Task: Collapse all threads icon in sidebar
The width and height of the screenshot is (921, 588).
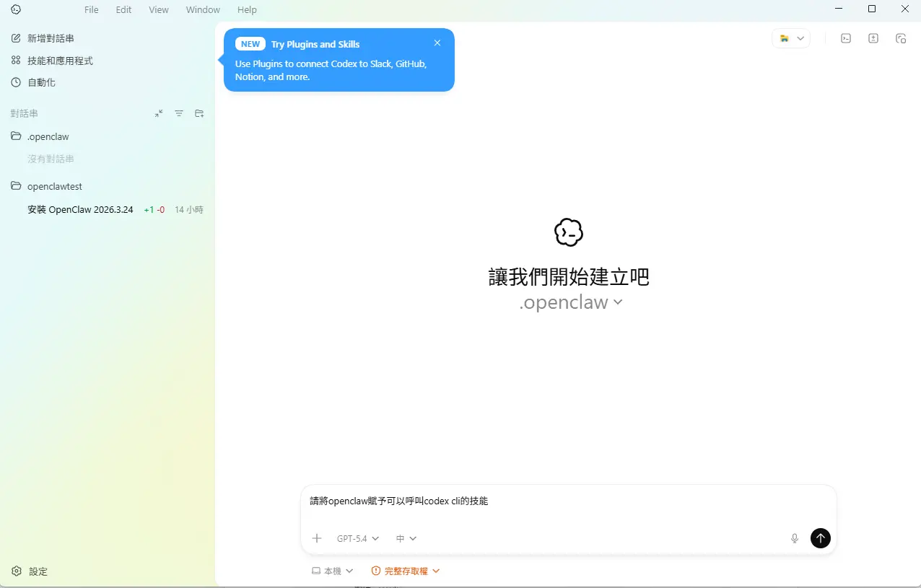Action: coord(159,113)
